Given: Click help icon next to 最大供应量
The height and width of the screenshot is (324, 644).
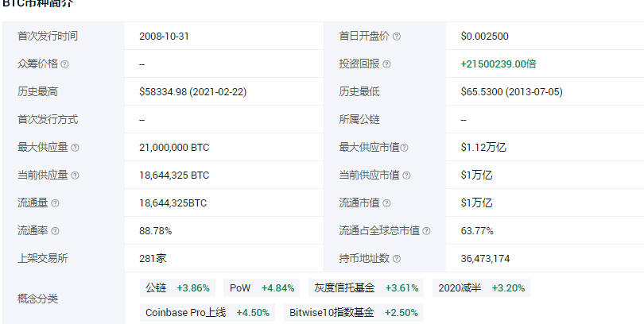Looking at the screenshot, I should (x=75, y=148).
